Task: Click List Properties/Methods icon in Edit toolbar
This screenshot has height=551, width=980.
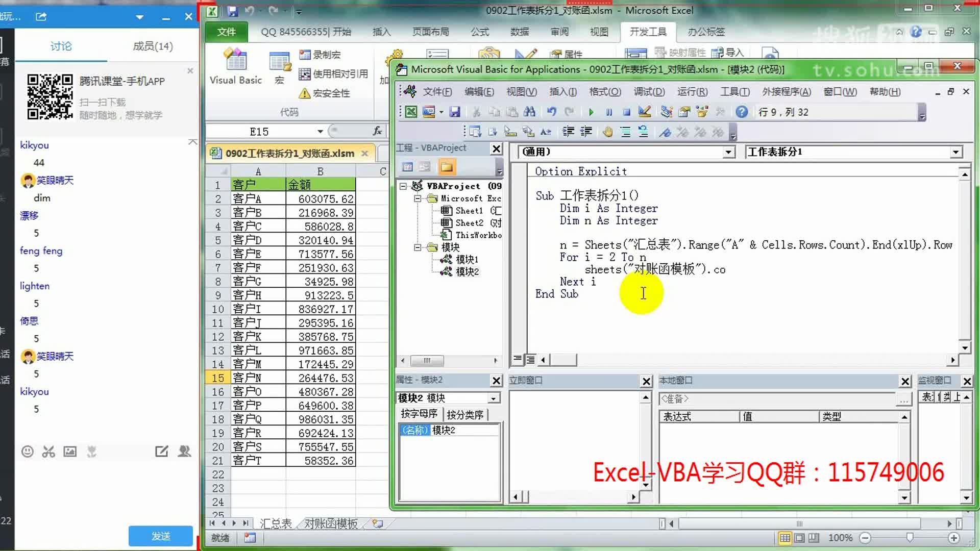Action: 475,132
